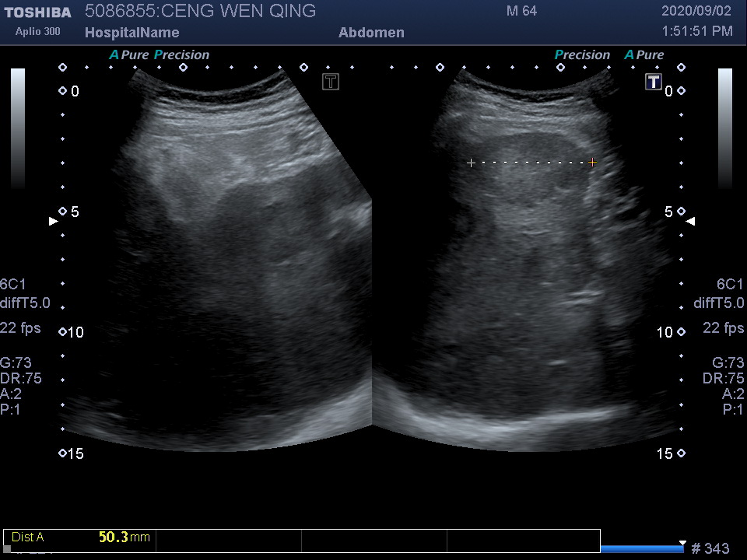Select the left grayscale bar
747x560 pixels.
pos(18,128)
